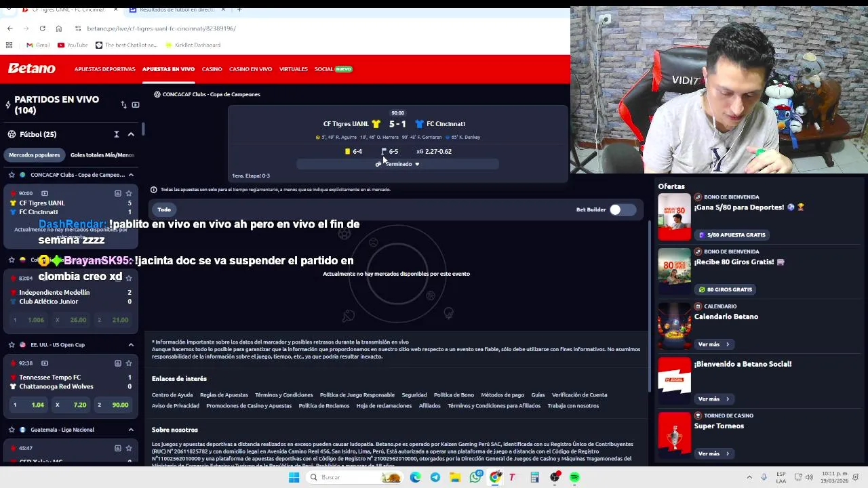Open stats icon for Guatemala 45:47 match

tap(117, 448)
